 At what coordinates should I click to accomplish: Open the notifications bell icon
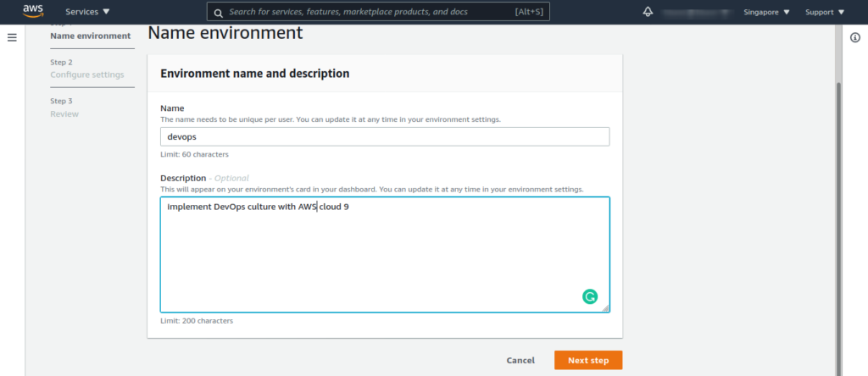tap(648, 12)
